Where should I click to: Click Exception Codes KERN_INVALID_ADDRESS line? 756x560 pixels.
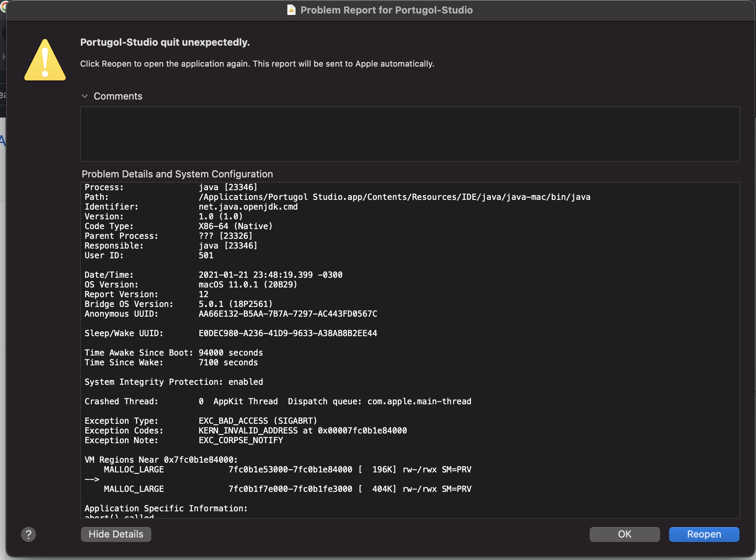pyautogui.click(x=246, y=430)
